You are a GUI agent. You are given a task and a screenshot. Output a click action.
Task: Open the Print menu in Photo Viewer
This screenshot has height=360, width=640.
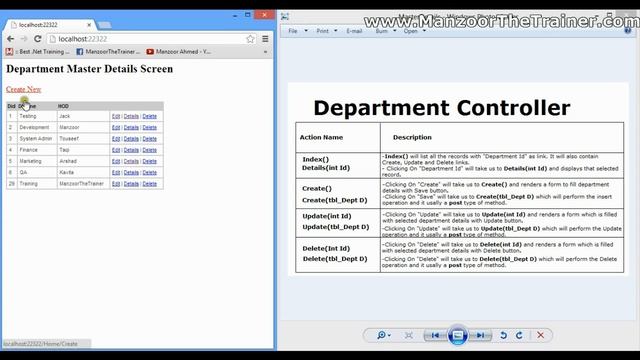coord(322,31)
